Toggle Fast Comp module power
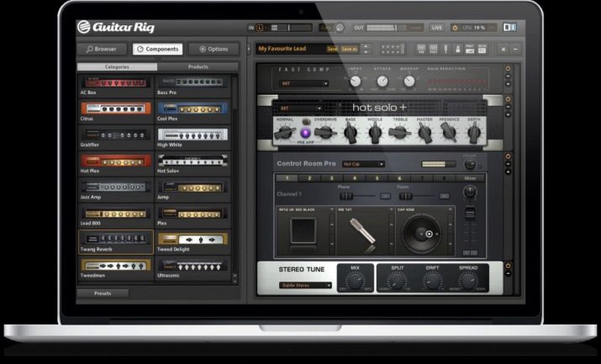Viewport: 601px width, 364px height. 509,69
